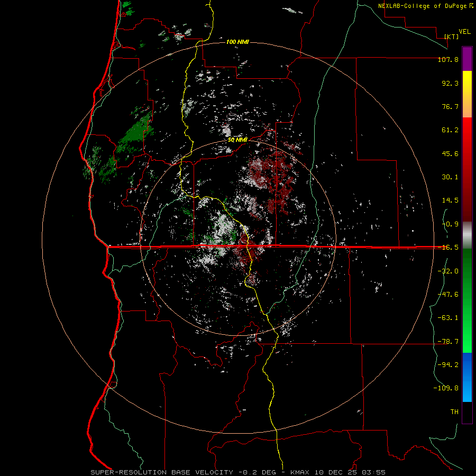The width and height of the screenshot is (476, 476).
Task: Click the -109.8 velocity scale value
Action: (x=446, y=388)
